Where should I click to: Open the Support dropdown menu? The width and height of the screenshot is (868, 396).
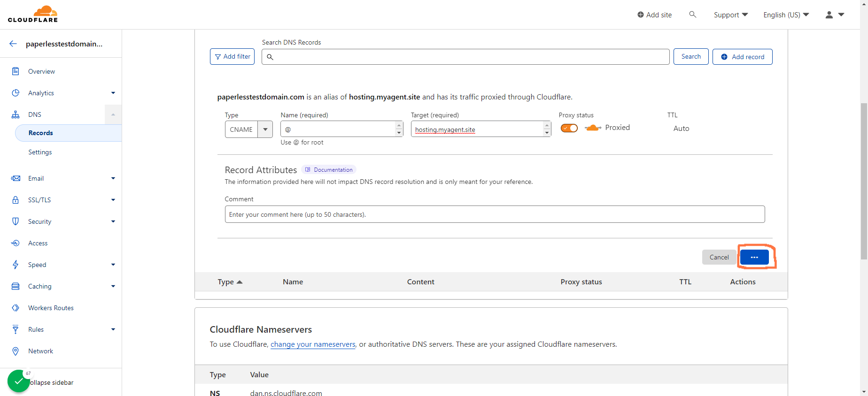[x=731, y=15]
